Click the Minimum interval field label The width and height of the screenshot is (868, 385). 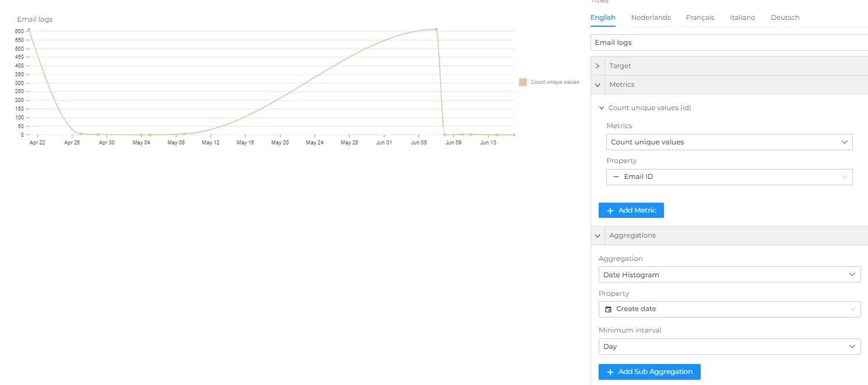[630, 330]
